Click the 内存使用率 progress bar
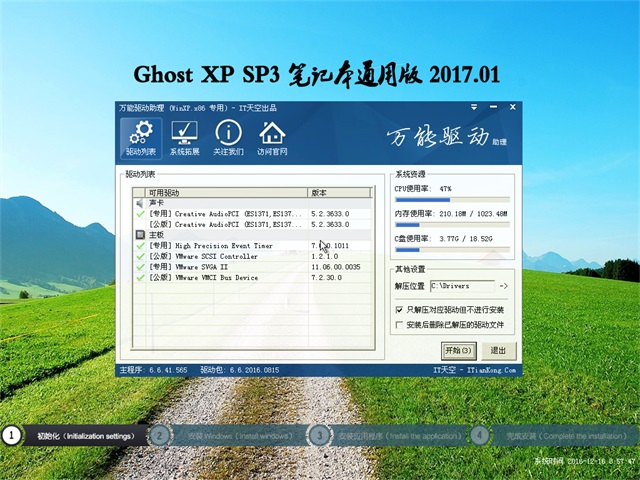Viewport: 640px width, 480px height. (x=452, y=225)
